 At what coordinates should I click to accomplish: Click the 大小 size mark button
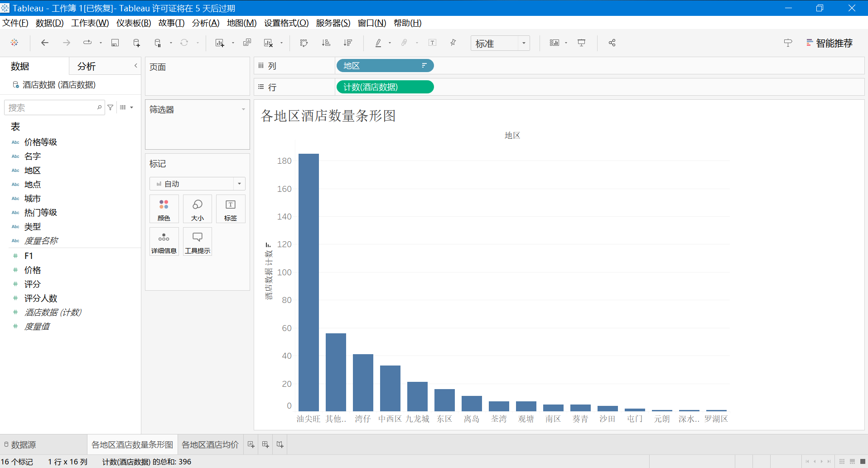[198, 209]
